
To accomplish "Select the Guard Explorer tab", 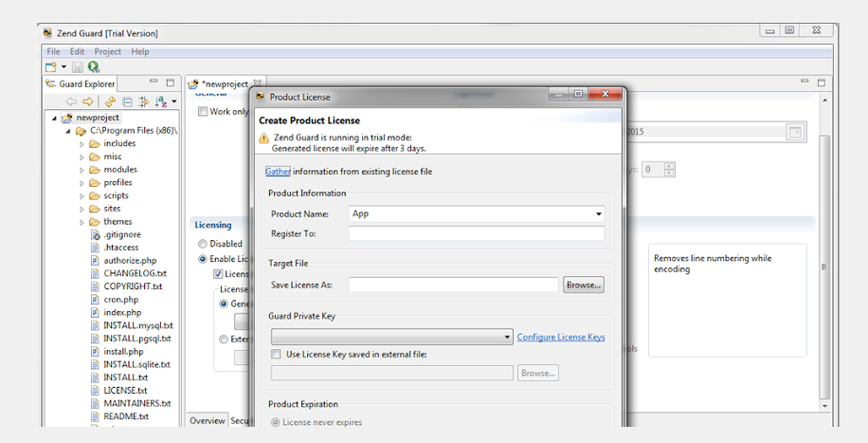I will pos(81,83).
